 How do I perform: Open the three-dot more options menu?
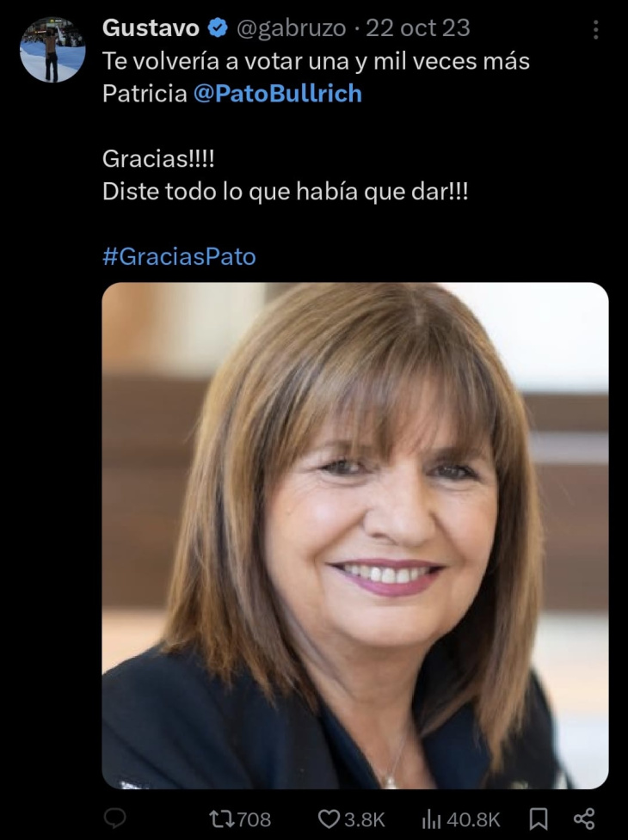(595, 30)
